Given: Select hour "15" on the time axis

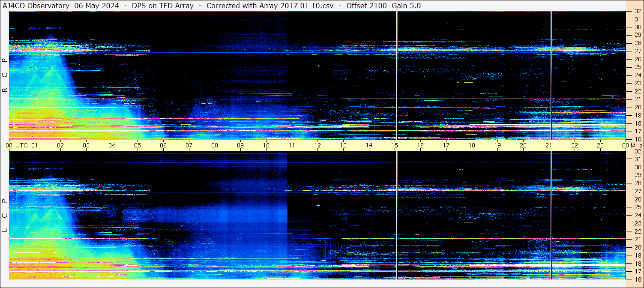Looking at the screenshot, I should point(395,146).
